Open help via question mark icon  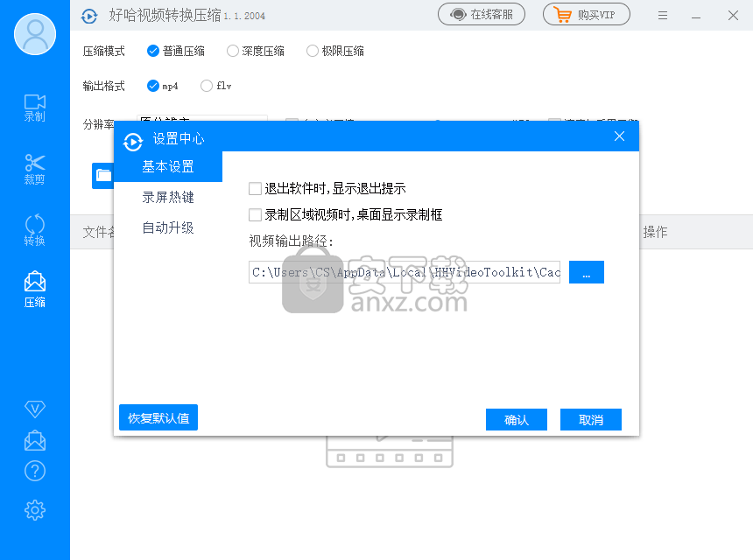(x=34, y=472)
